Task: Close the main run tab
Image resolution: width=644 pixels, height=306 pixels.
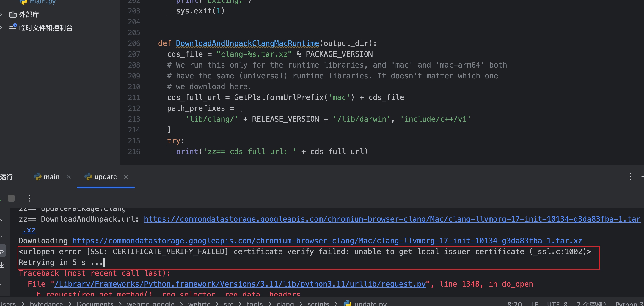Action: pyautogui.click(x=68, y=177)
